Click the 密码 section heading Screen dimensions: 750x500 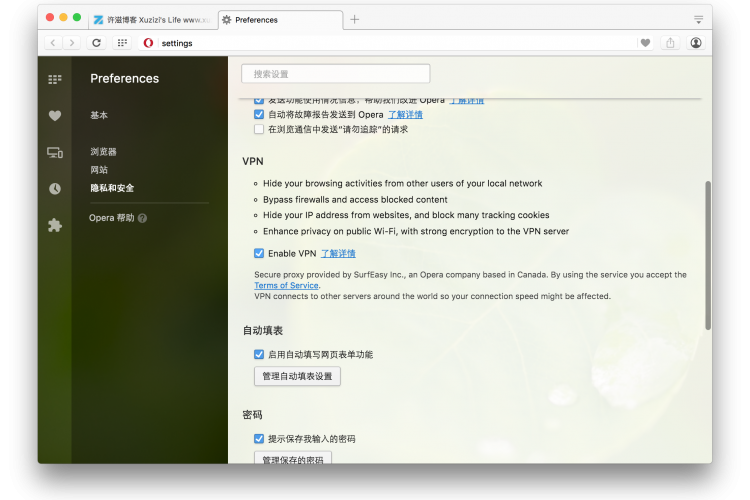(x=252, y=415)
